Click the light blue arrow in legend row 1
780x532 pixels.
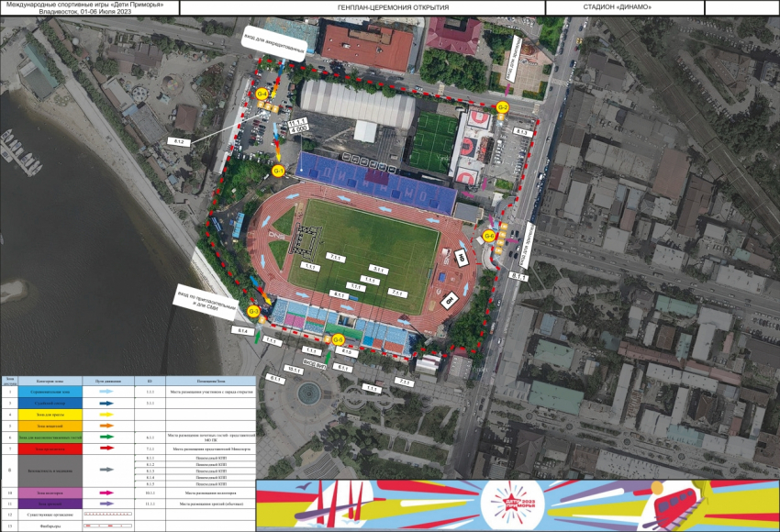pos(106,391)
